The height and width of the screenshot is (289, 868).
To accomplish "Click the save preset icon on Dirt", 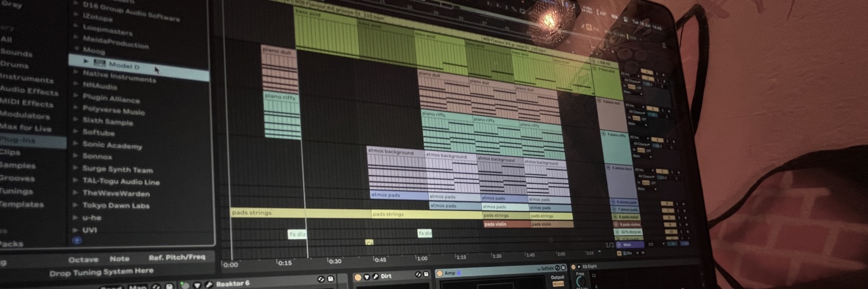I will pos(426,274).
